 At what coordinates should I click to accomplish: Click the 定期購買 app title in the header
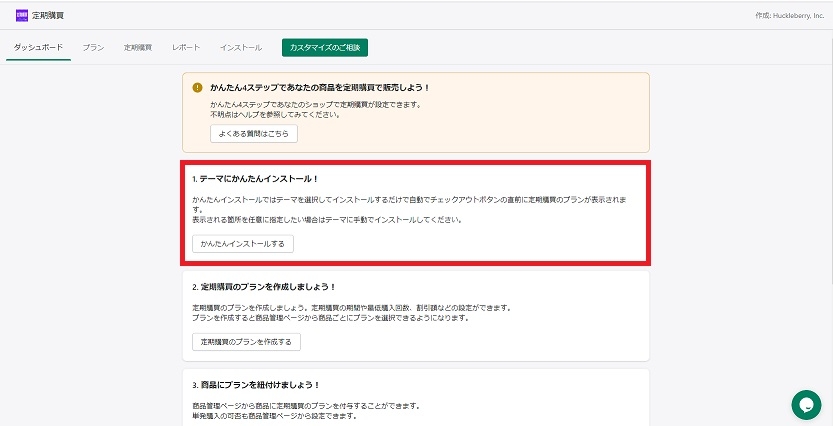(46, 15)
